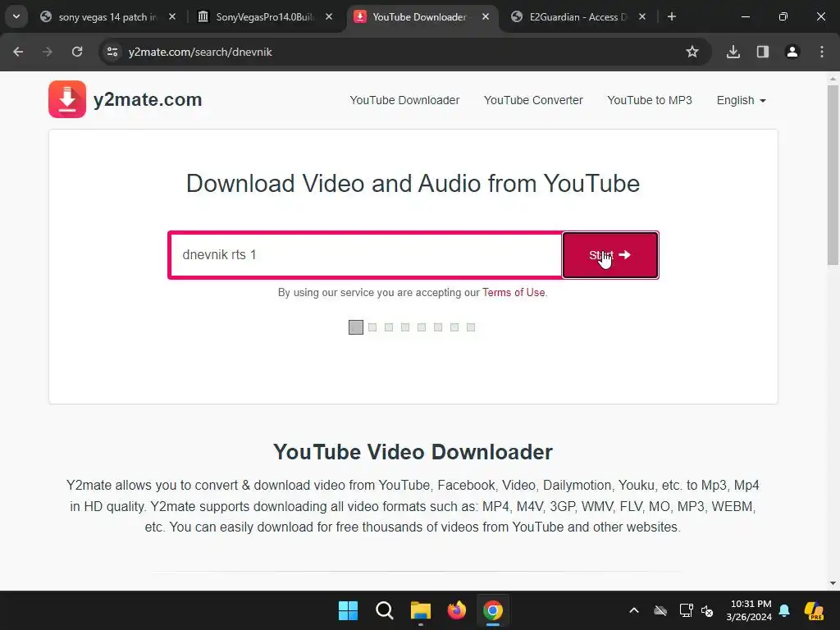Bookmark this page with the star icon
Viewport: 840px width, 630px height.
(692, 52)
